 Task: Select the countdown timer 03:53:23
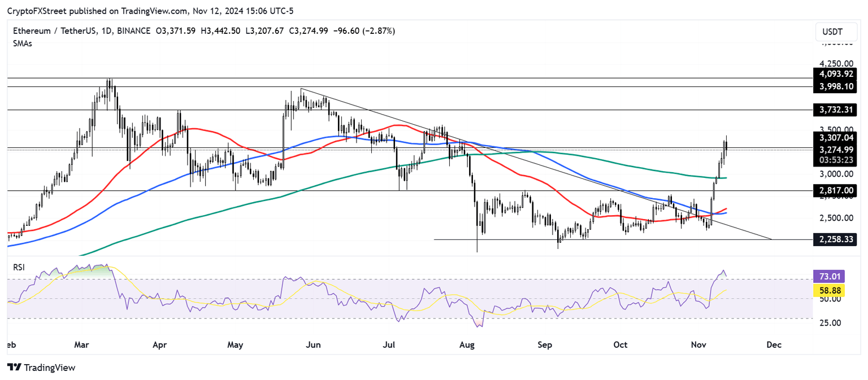[x=836, y=159]
